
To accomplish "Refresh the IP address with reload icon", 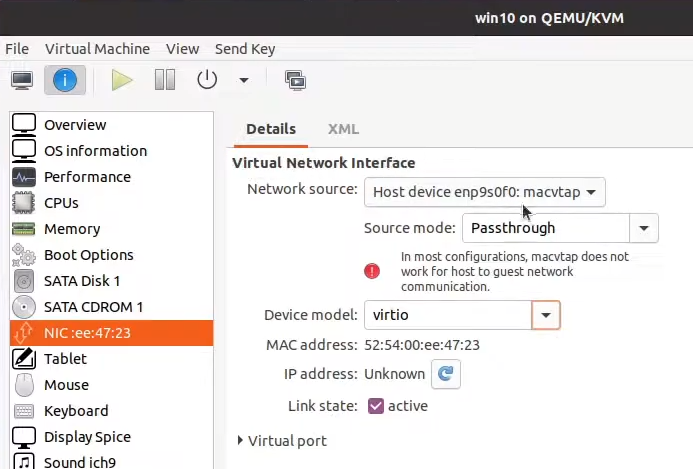I will 446,374.
